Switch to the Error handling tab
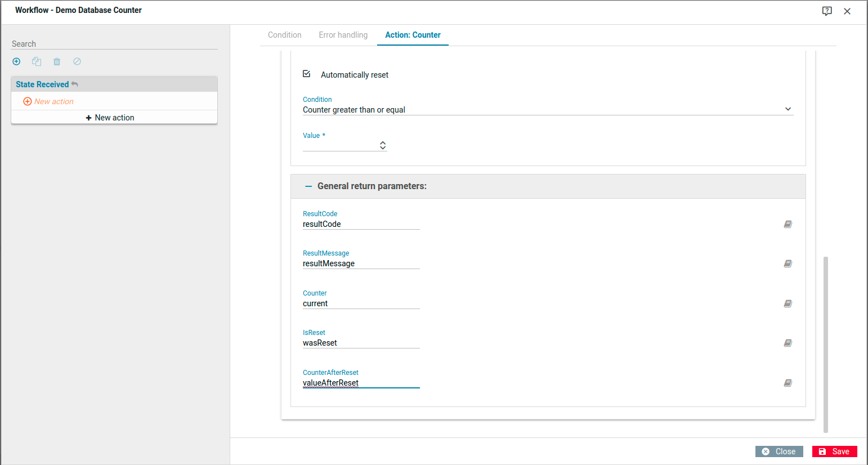Image resolution: width=868 pixels, height=465 pixels. point(343,35)
